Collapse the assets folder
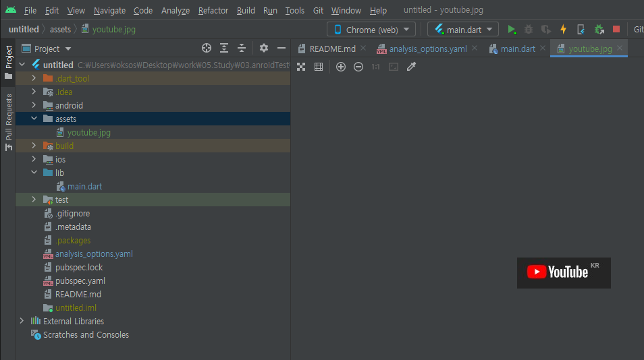 [34, 119]
